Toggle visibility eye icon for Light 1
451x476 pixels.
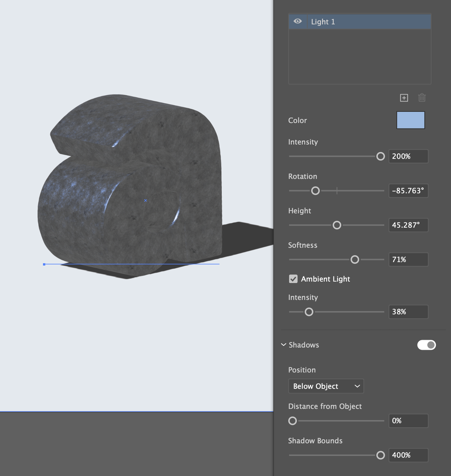click(x=298, y=22)
